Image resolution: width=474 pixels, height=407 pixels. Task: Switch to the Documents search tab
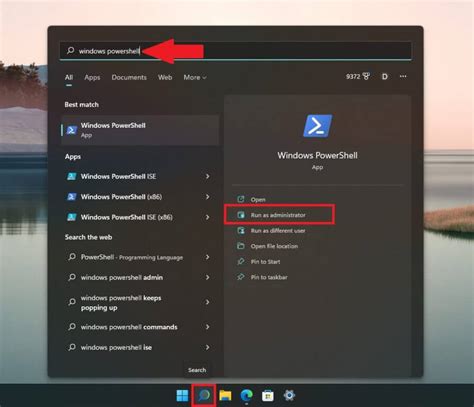(129, 77)
